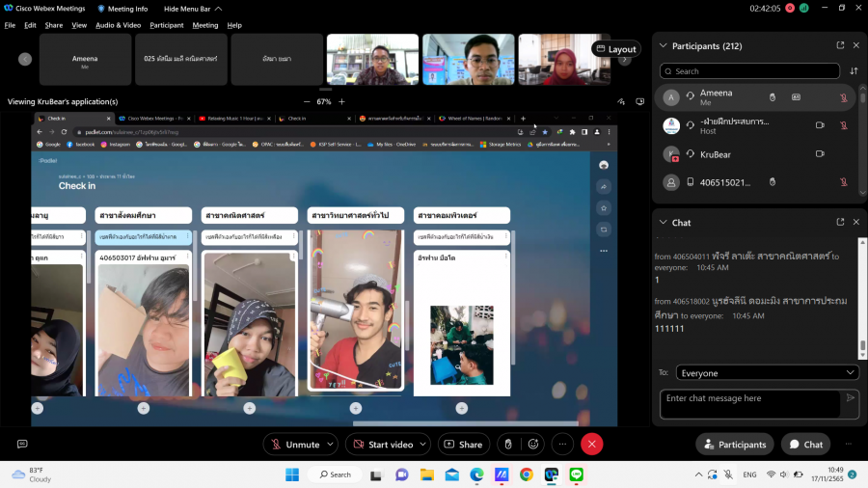Open the more options ellipsis button
The height and width of the screenshot is (488, 868).
[x=562, y=445]
